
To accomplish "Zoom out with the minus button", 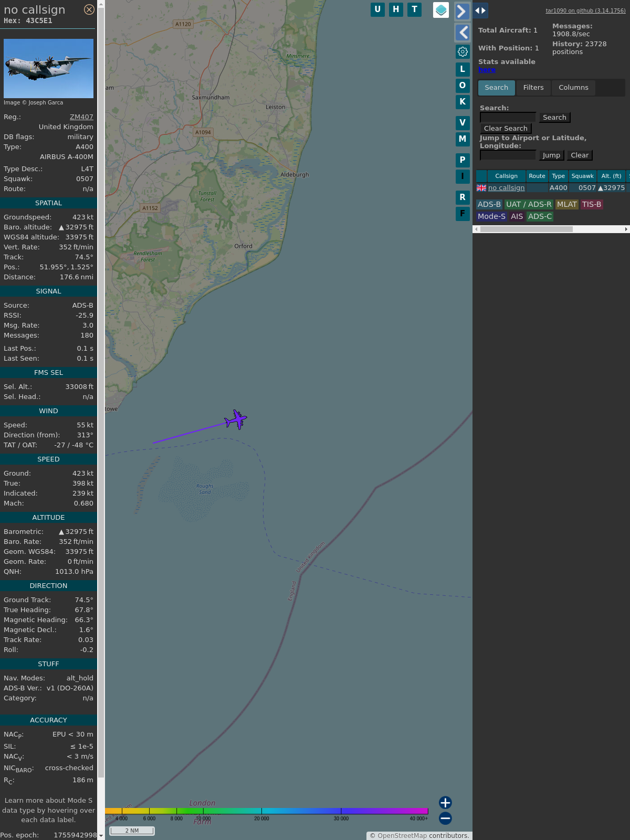I will [x=445, y=818].
